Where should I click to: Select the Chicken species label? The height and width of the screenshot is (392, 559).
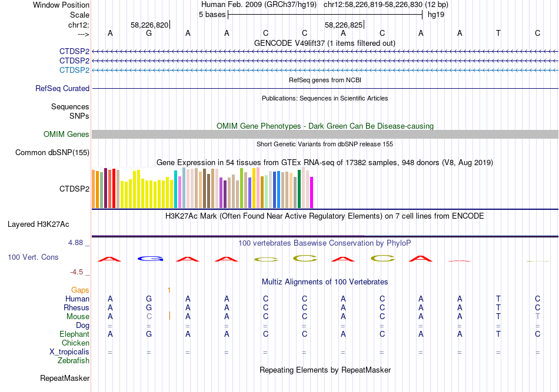[x=75, y=343]
